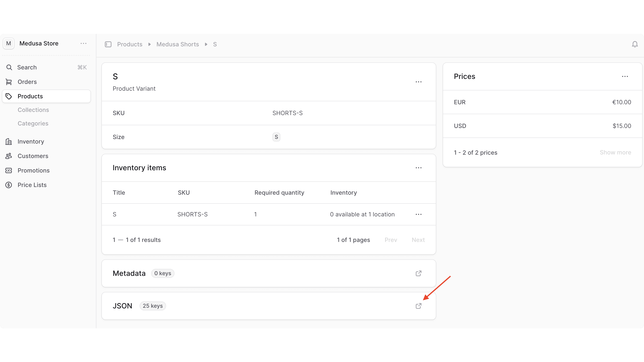
Task: Click the Next pagination button
Action: (x=418, y=240)
